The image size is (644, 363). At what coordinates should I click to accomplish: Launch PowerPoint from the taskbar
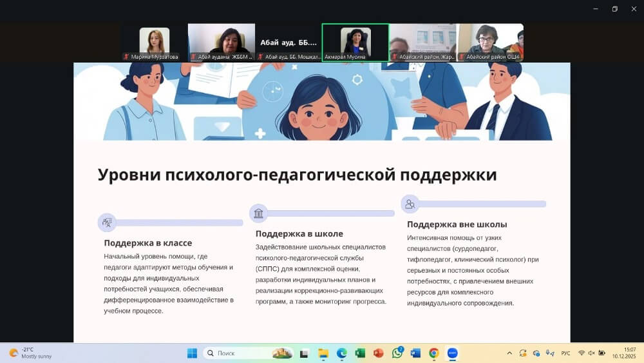[378, 353]
